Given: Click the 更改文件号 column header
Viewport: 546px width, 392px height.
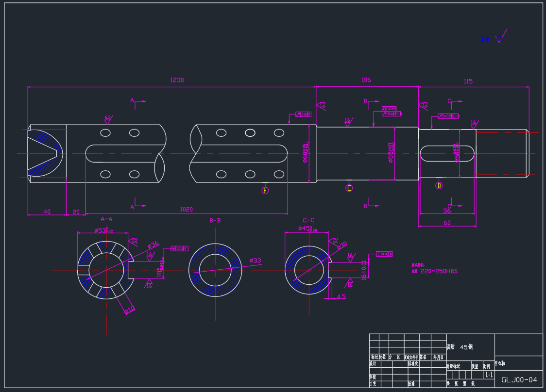Looking at the screenshot, I should coord(411,357).
